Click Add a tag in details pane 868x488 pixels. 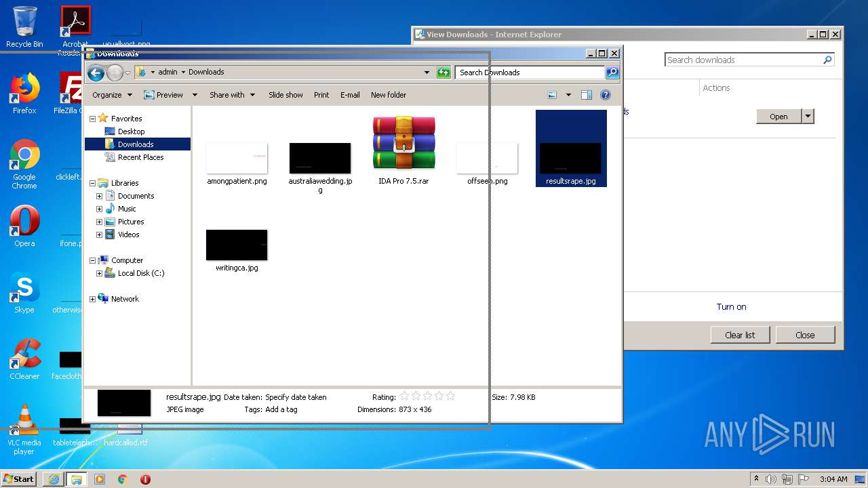[x=281, y=409]
